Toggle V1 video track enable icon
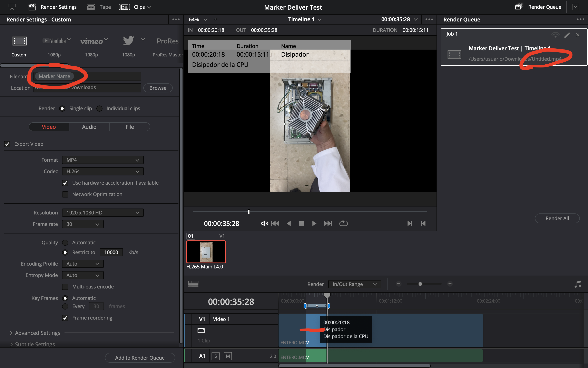Screen dimensions: 588x368 click(201, 331)
